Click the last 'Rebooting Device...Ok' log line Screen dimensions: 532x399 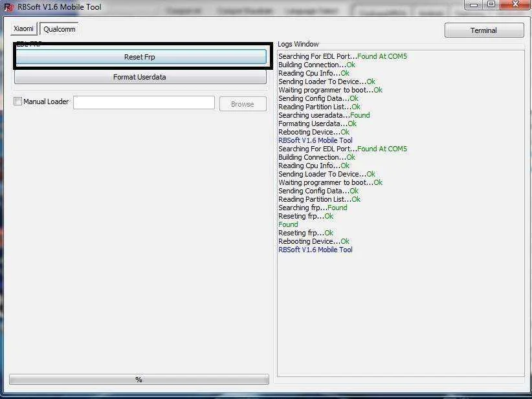coord(314,241)
